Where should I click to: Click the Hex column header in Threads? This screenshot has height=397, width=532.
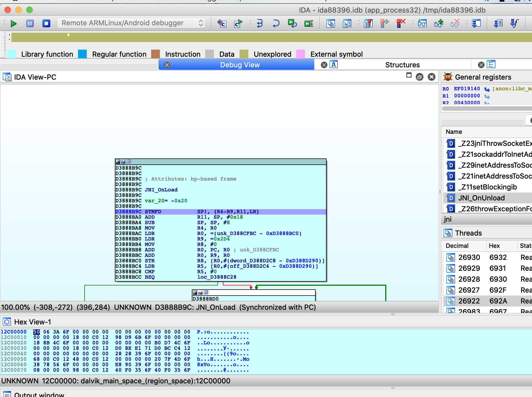pyautogui.click(x=494, y=246)
